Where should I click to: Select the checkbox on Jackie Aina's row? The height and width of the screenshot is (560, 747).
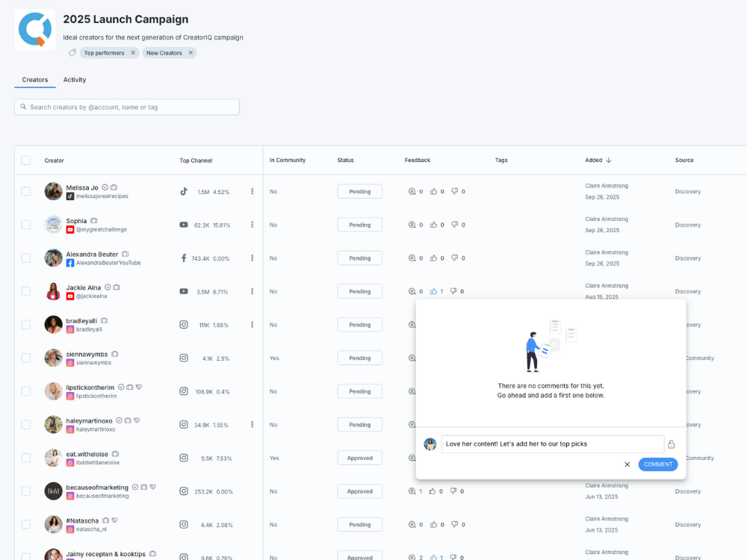pyautogui.click(x=25, y=291)
